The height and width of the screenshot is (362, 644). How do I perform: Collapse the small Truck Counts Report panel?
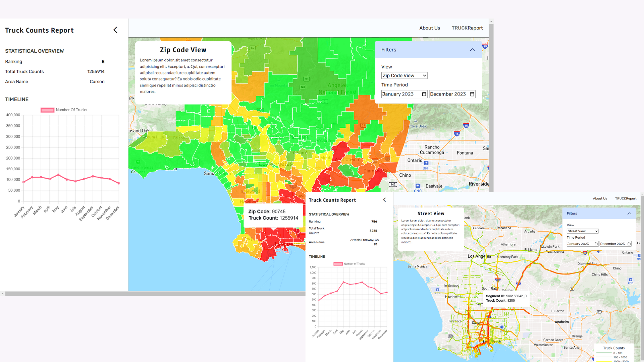pos(384,200)
